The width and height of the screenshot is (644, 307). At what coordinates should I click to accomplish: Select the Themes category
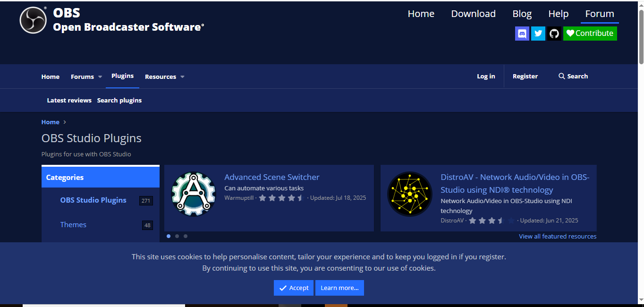tap(73, 225)
